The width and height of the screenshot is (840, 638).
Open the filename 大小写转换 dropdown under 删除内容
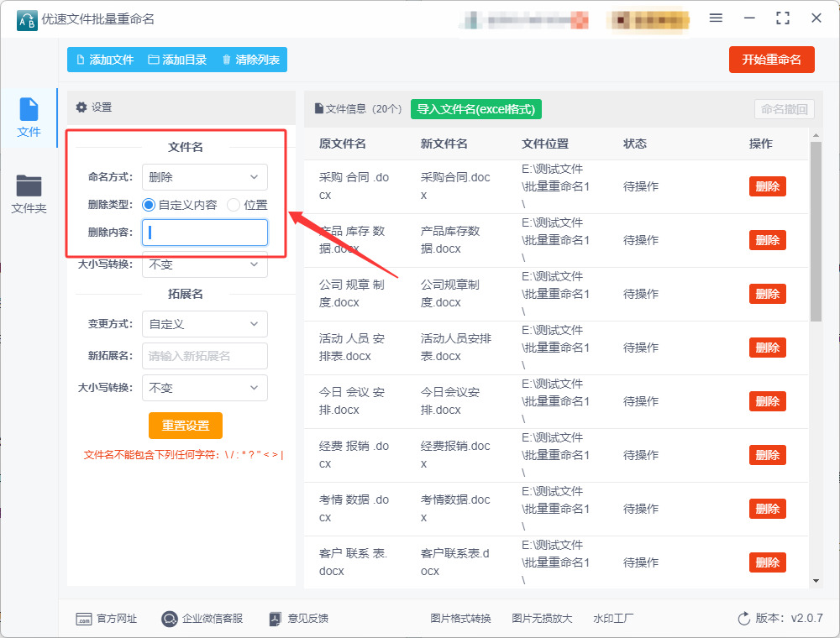tap(205, 264)
